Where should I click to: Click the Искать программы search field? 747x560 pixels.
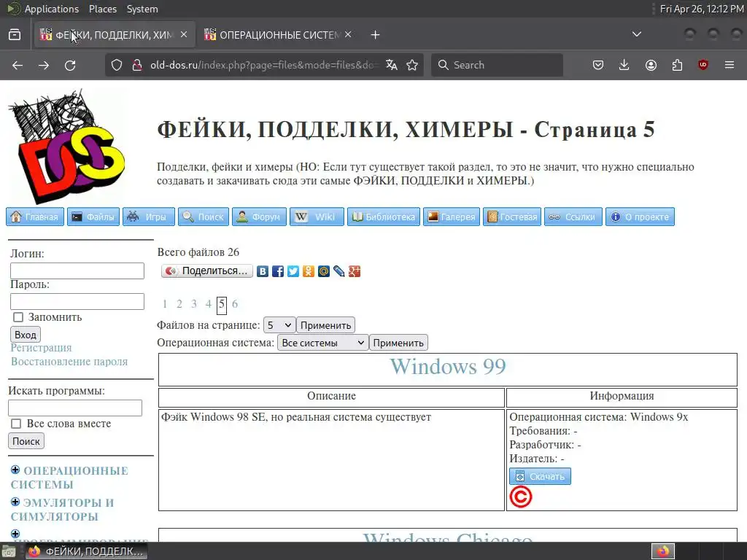75,408
